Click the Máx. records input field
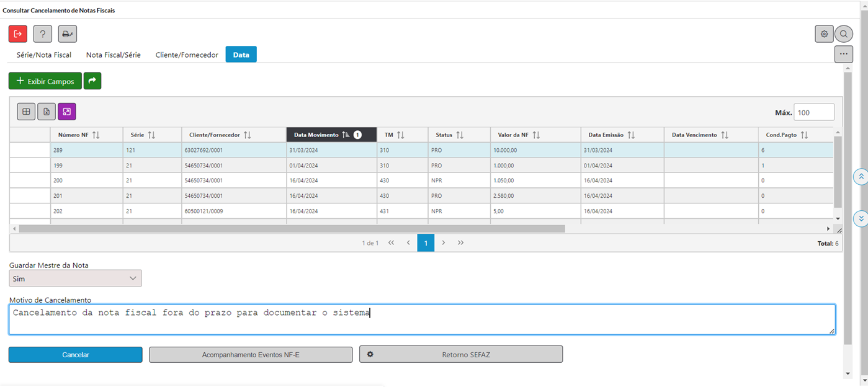This screenshot has height=387, width=868. 814,112
